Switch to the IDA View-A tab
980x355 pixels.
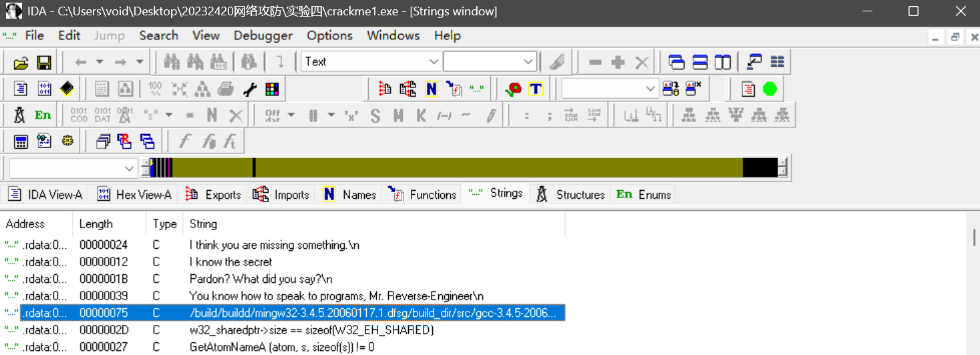46,195
